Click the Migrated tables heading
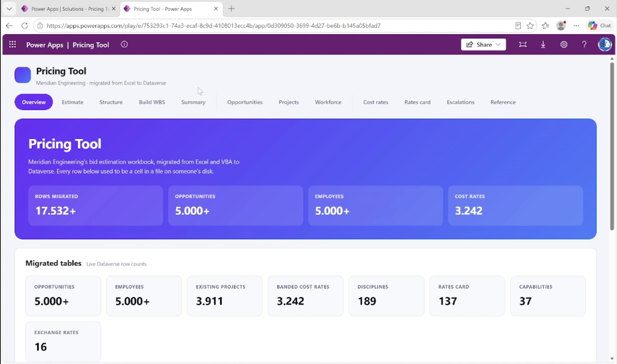Viewport: 617px width, 364px height. pos(53,263)
